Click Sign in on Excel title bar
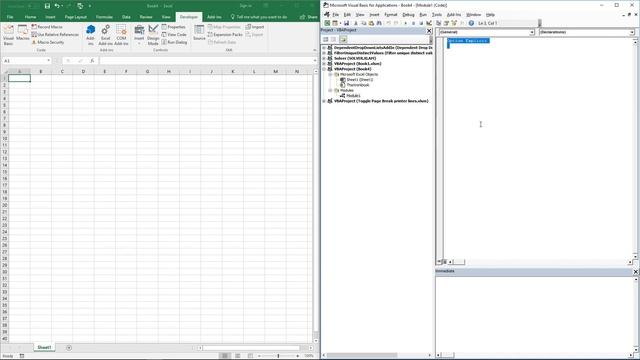This screenshot has height=360, width=640. pyautogui.click(x=246, y=6)
